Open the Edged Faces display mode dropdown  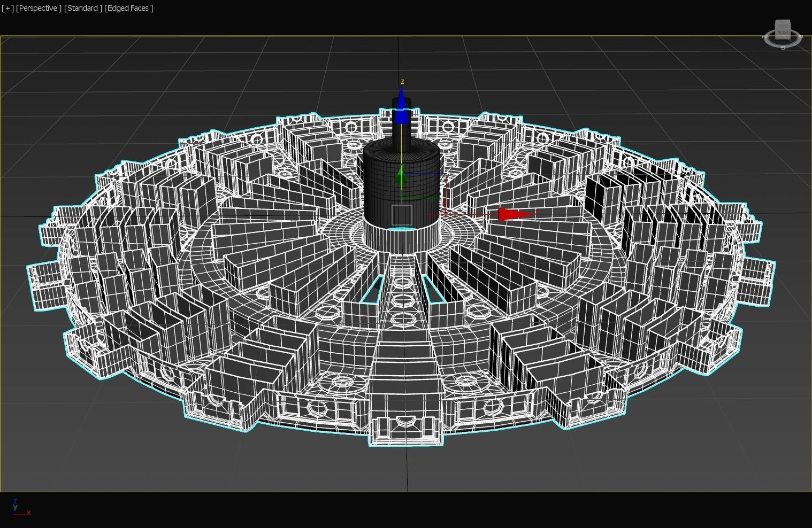click(x=128, y=8)
